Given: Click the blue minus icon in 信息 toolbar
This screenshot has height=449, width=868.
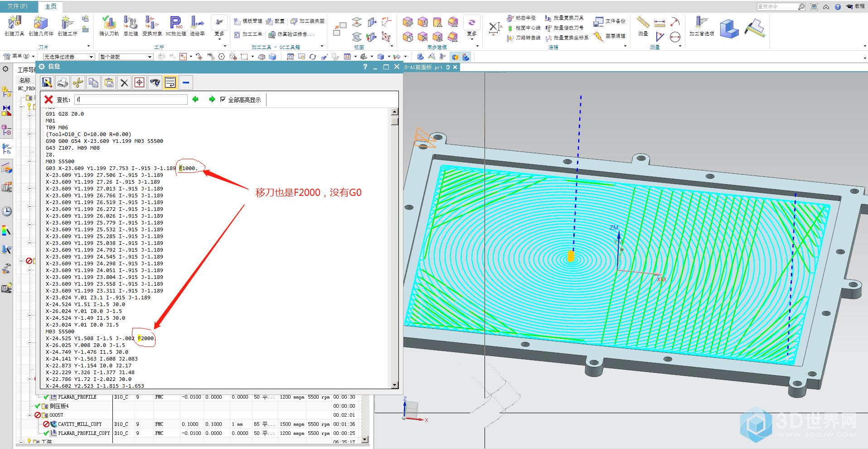Looking at the screenshot, I should [186, 83].
